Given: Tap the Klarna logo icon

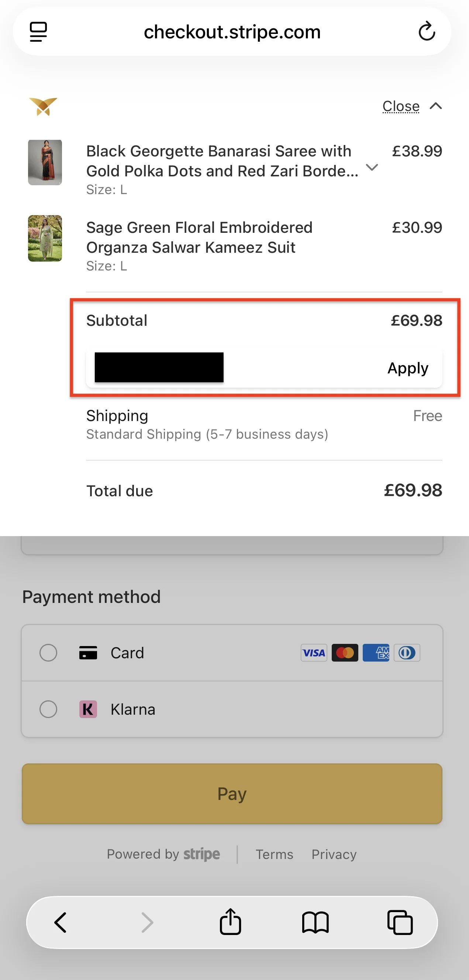Looking at the screenshot, I should coord(88,709).
